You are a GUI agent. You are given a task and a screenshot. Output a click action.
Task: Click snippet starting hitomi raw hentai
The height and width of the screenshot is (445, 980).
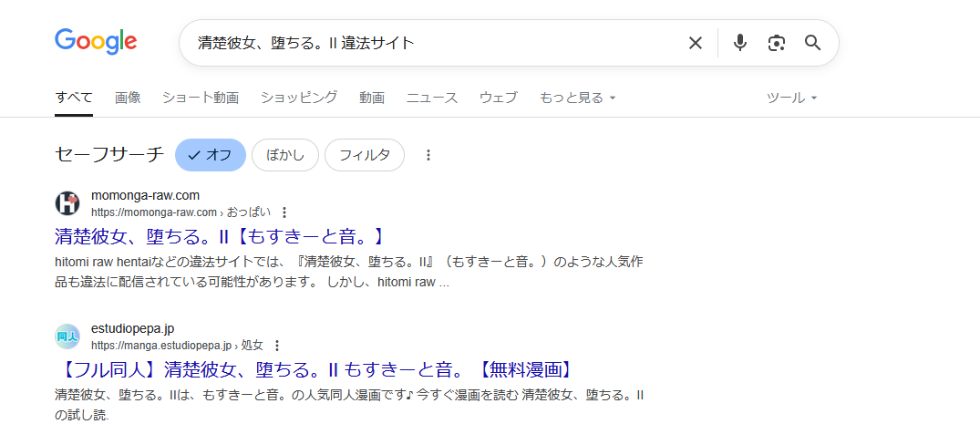click(349, 273)
